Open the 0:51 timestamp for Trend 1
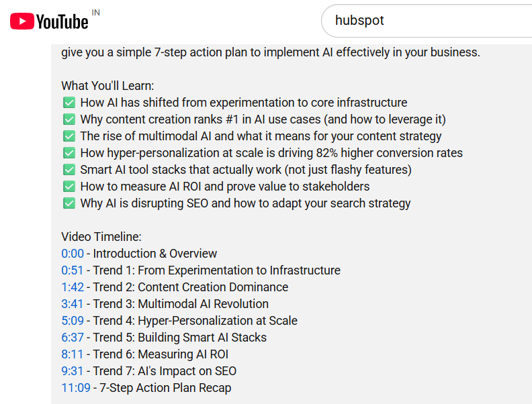532x404 pixels. [72, 270]
